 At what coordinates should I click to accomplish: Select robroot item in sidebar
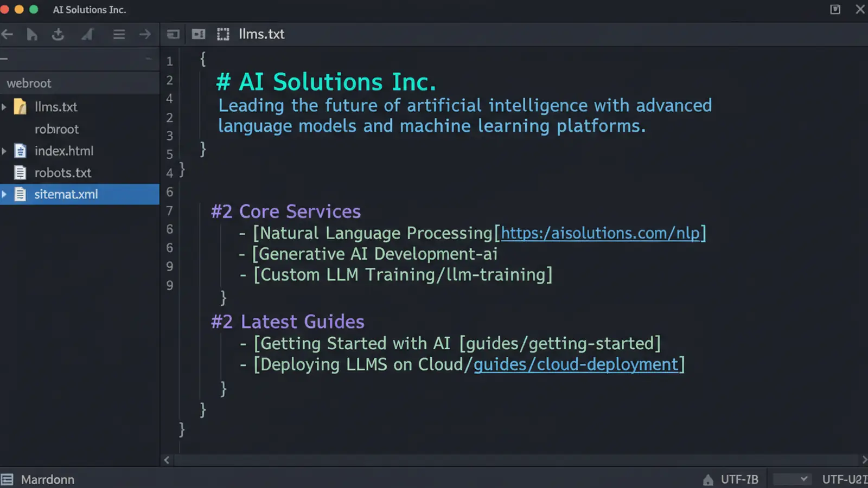56,129
